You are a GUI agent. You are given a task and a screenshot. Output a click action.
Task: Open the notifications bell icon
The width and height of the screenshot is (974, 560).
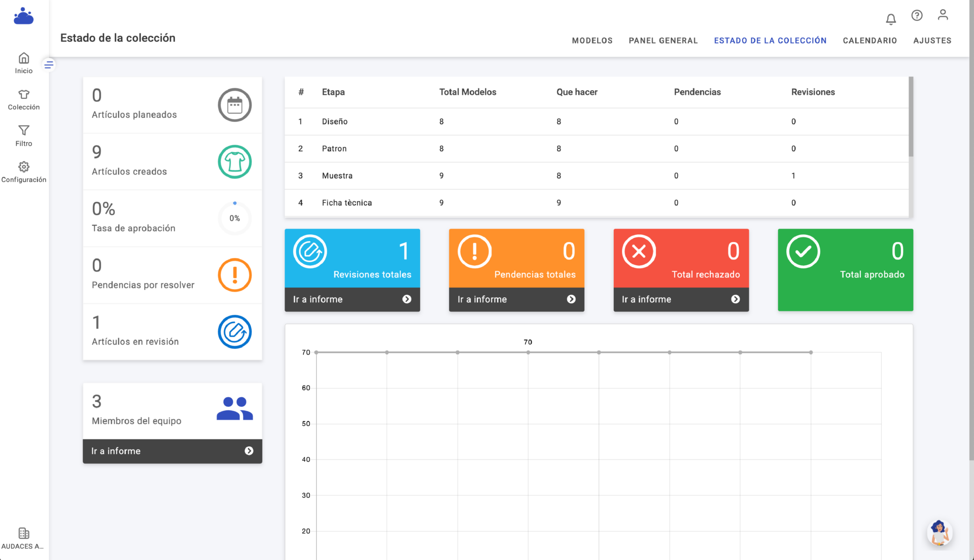pos(891,19)
